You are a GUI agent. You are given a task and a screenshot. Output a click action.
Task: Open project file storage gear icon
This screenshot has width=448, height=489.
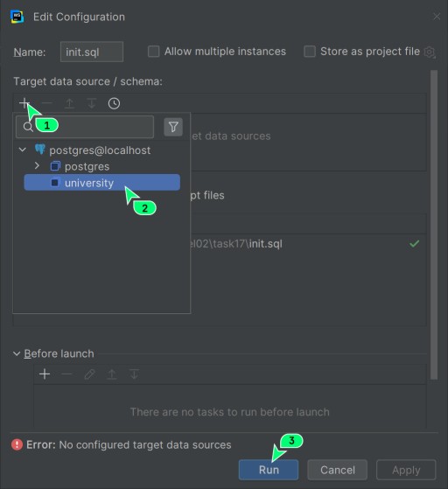click(x=430, y=52)
